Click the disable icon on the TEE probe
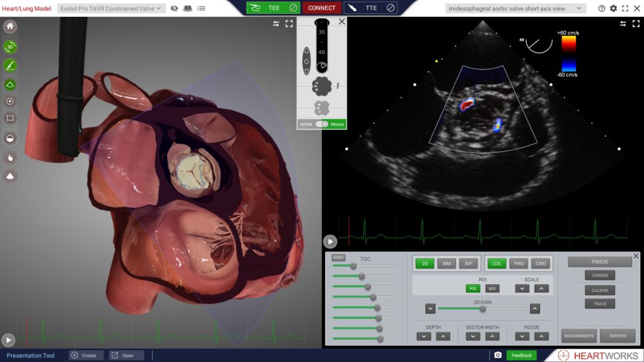 coord(293,8)
